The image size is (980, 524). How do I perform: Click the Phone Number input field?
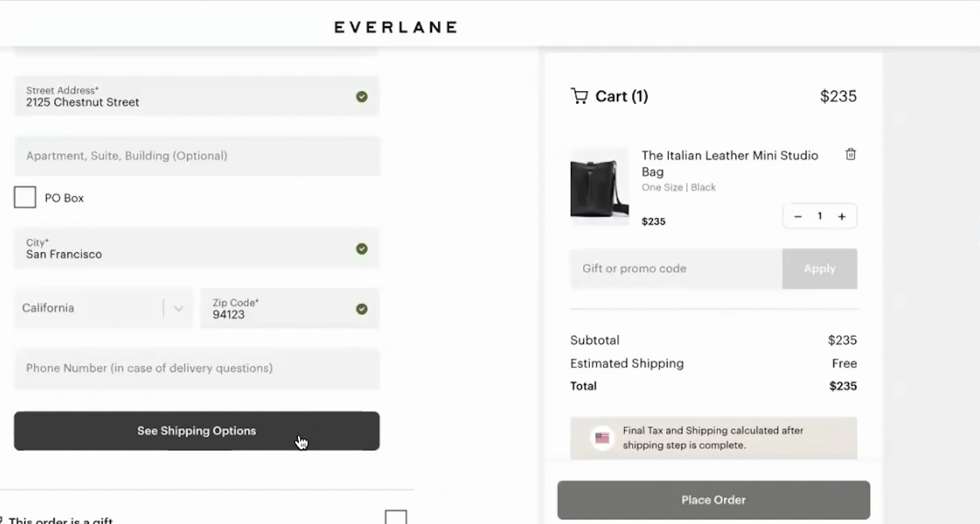[197, 369]
